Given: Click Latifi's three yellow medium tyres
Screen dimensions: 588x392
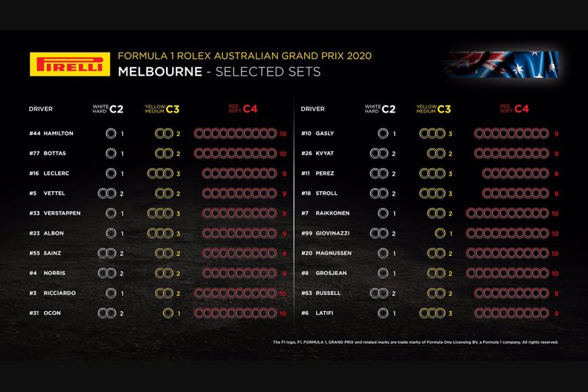Looking at the screenshot, I should pos(432,313).
